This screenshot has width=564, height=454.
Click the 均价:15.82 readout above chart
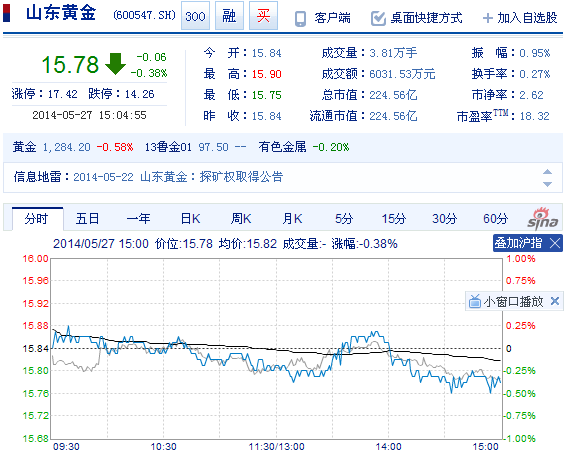tap(248, 244)
